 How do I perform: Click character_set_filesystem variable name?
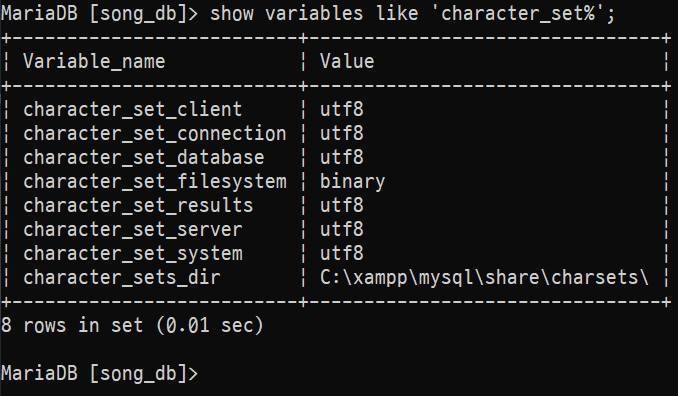155,182
